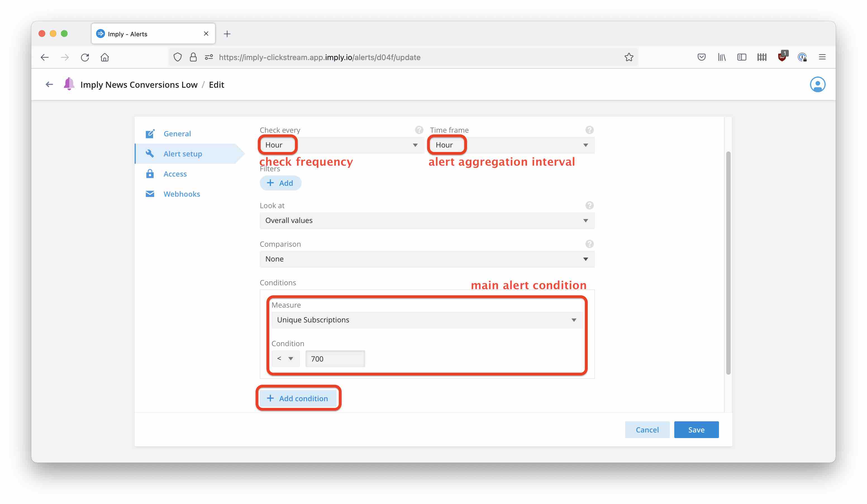Click the Save button
867x504 pixels.
tap(695, 429)
